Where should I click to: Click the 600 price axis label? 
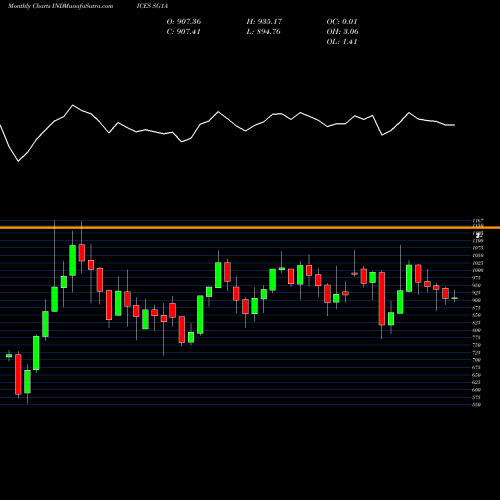tap(477, 390)
